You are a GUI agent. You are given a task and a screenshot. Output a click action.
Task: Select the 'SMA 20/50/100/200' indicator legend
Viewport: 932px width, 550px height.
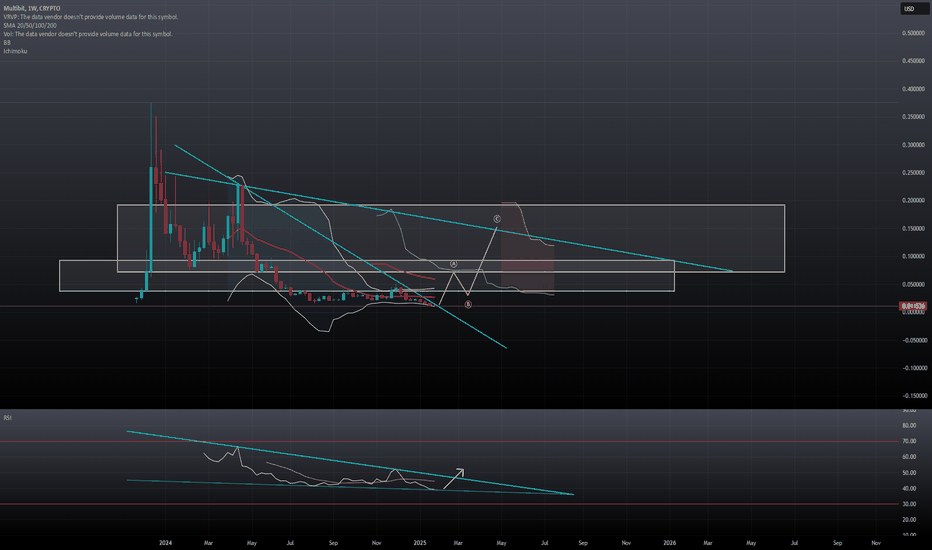click(x=30, y=26)
